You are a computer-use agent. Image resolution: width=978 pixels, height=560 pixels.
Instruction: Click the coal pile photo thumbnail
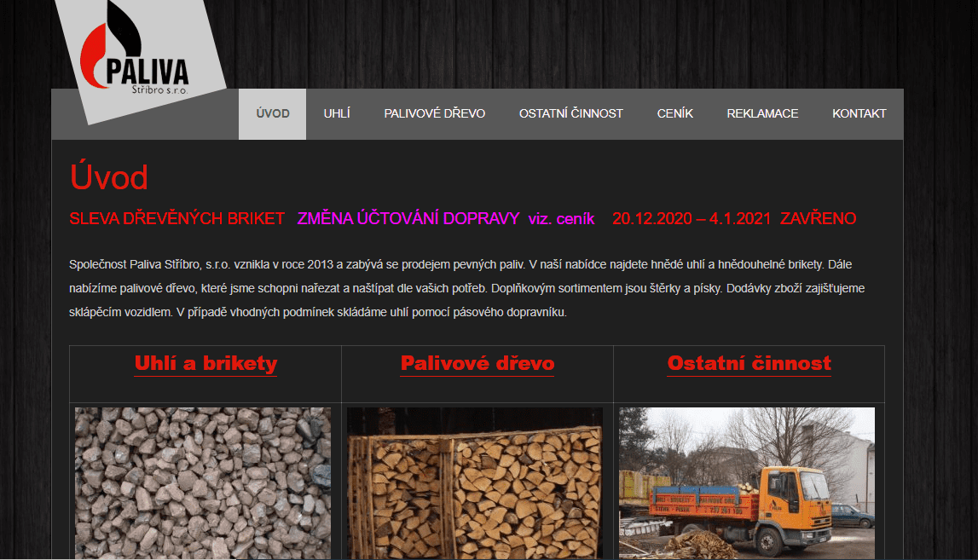tap(203, 482)
